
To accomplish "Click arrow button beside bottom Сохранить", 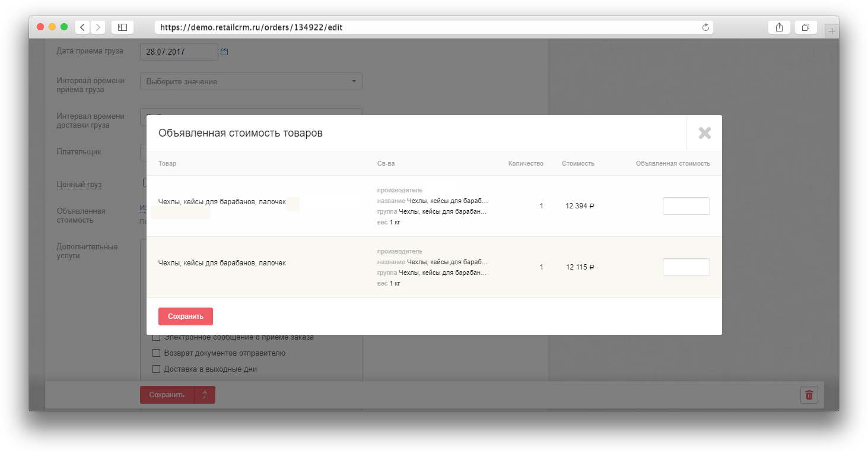I will (x=205, y=395).
